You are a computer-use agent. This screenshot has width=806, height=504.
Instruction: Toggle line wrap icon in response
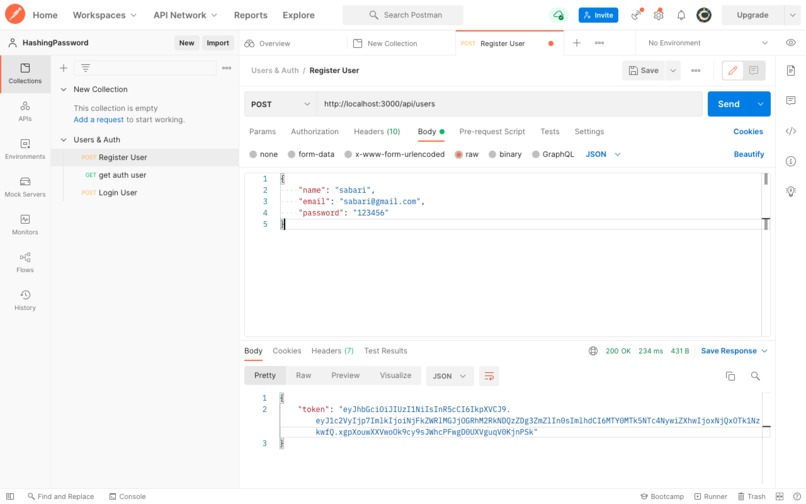(489, 376)
